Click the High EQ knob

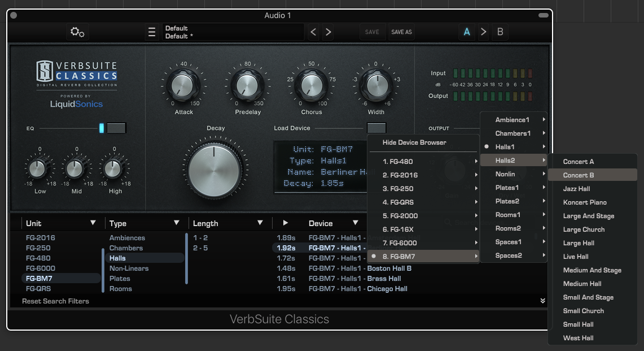[113, 168]
